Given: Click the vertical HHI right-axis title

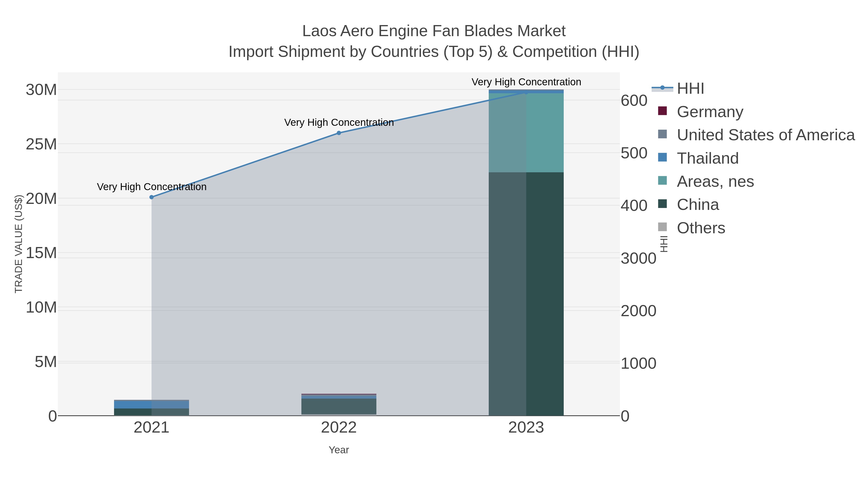Looking at the screenshot, I should tap(664, 244).
